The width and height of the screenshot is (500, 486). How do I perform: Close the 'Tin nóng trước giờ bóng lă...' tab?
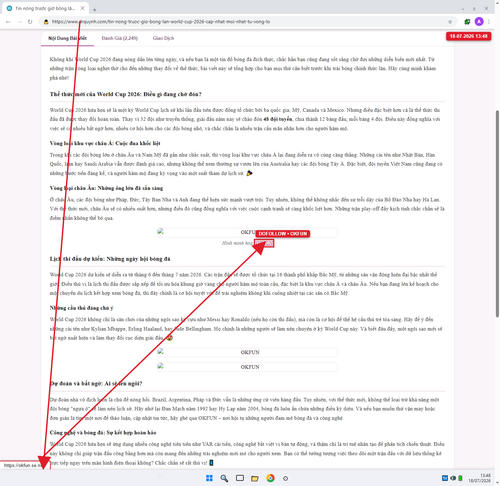point(83,8)
